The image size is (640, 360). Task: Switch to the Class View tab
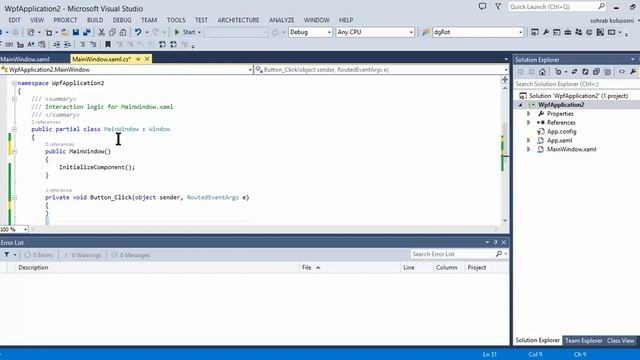[620, 340]
